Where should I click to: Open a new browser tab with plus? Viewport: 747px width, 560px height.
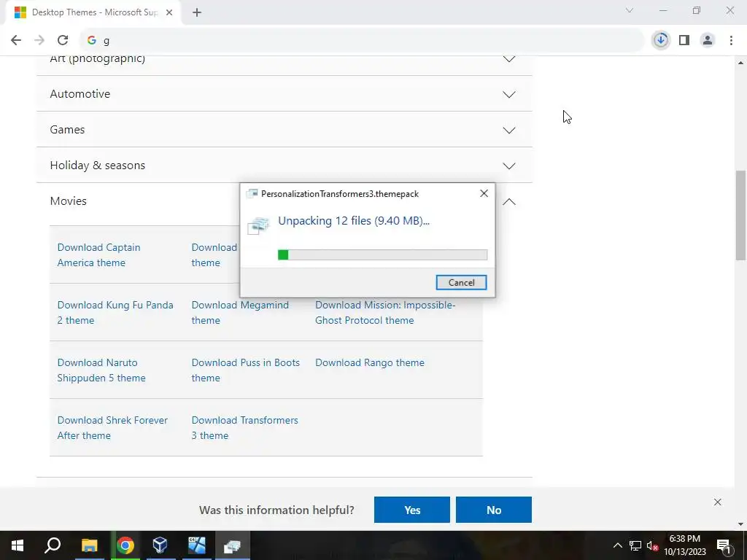197,13
